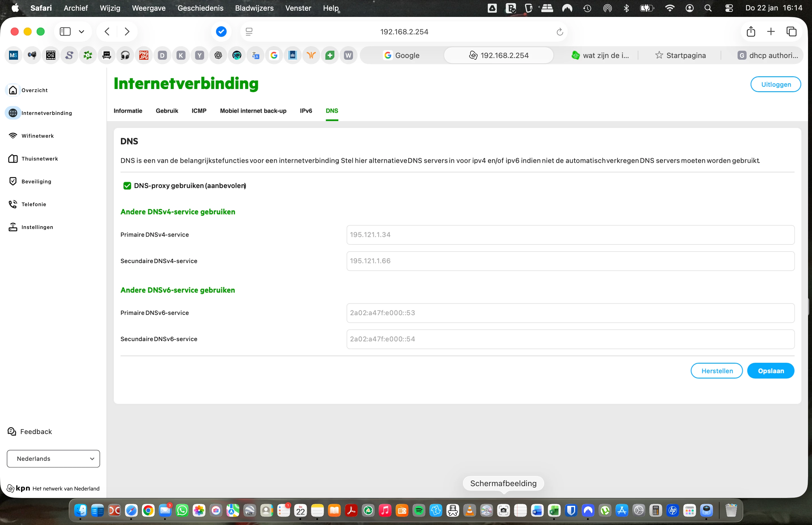Open Nederlands language dropdown
Viewport: 812px width, 525px height.
[53, 459]
